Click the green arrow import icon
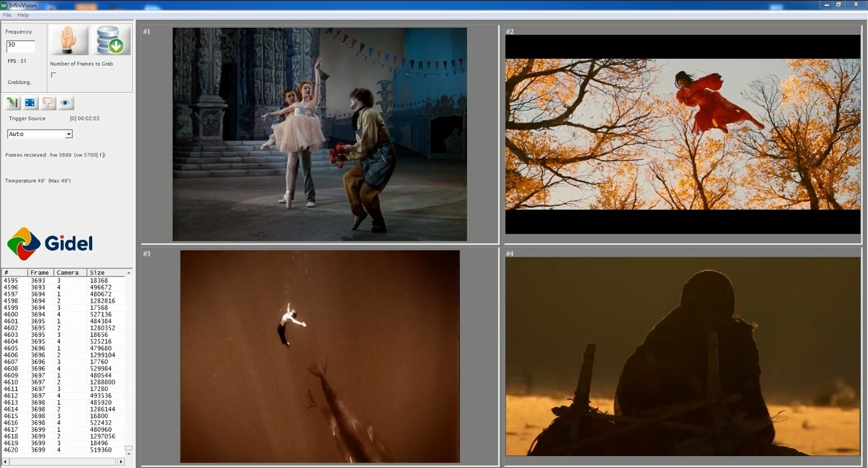Image resolution: width=868 pixels, height=468 pixels. (13, 102)
